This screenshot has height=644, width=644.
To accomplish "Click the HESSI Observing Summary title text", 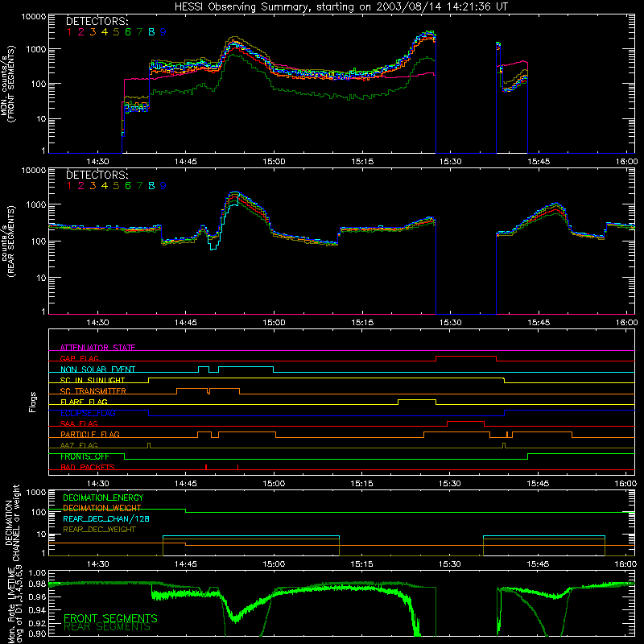I will click(x=341, y=6).
